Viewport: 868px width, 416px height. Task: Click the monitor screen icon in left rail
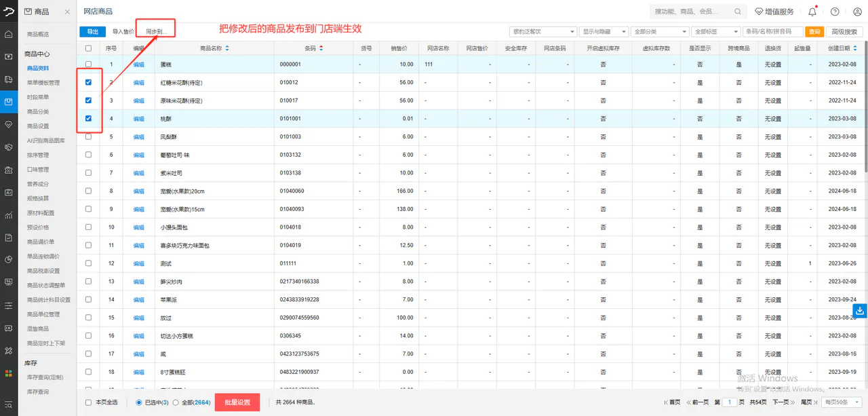click(x=9, y=282)
